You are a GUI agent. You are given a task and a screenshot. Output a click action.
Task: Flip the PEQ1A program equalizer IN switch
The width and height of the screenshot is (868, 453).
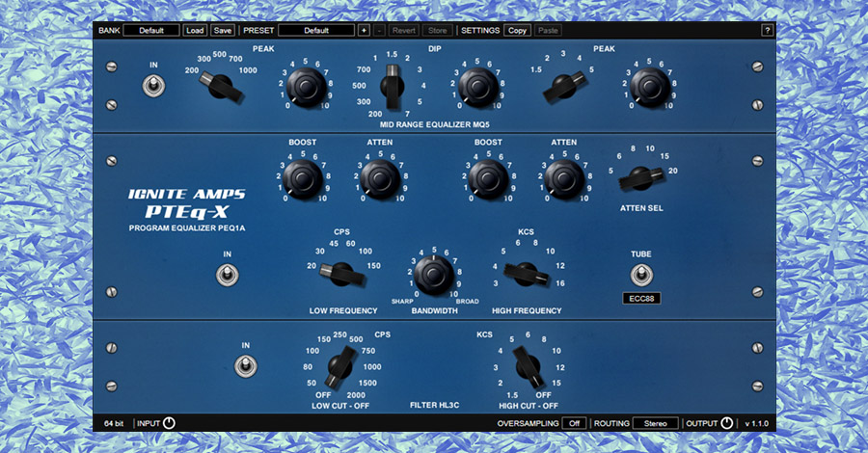[x=227, y=275]
